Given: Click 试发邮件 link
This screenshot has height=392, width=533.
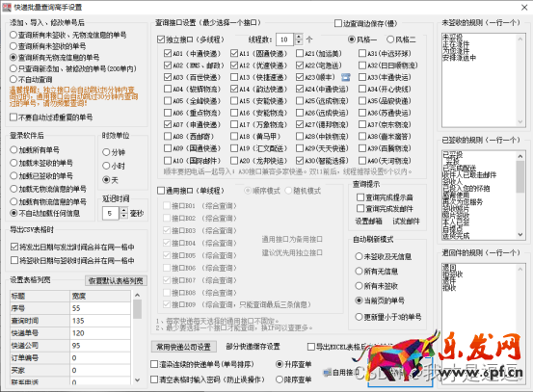Looking at the screenshot, I should point(406,222).
